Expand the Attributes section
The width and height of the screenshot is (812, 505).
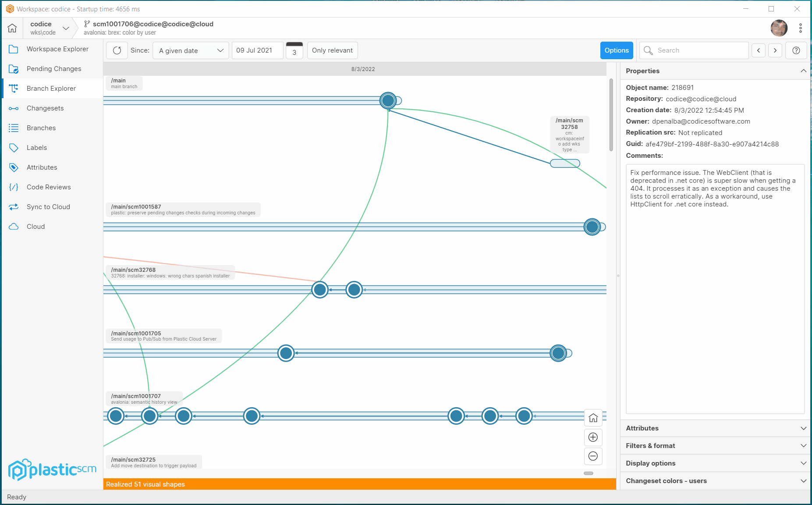pos(715,428)
